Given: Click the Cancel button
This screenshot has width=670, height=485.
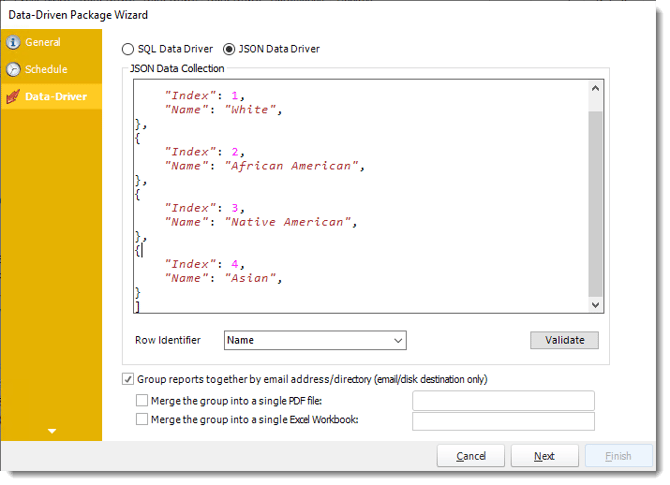Looking at the screenshot, I should (x=470, y=456).
